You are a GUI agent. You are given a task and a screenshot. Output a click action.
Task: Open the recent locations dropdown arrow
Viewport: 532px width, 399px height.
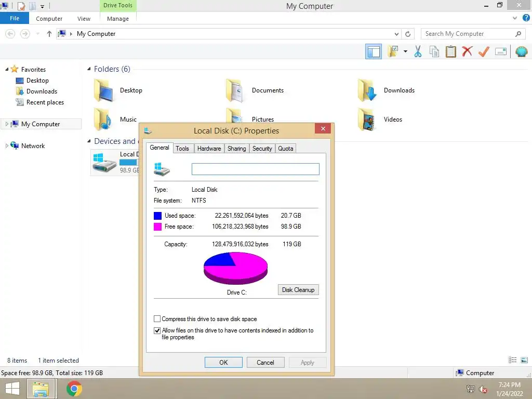pyautogui.click(x=37, y=34)
